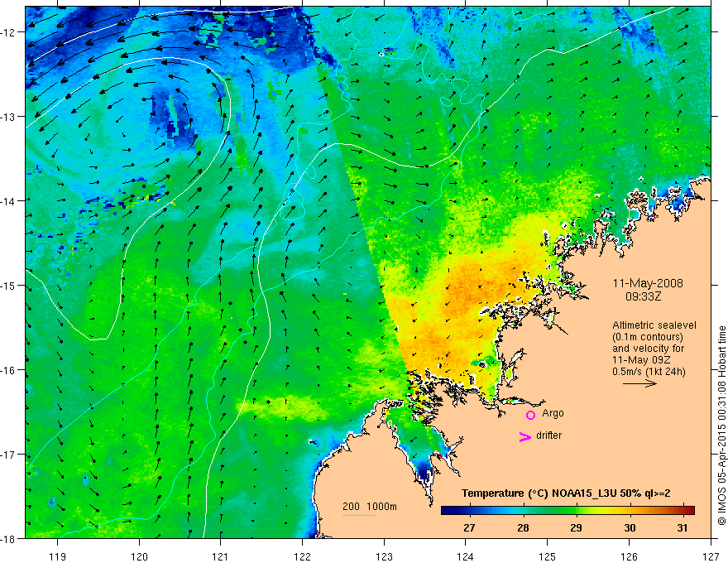This screenshot has width=728, height=563.
Task: Click the 'Temperature (°C) NOAA15_L3U 50% ql>=2' title
Action: click(x=566, y=493)
